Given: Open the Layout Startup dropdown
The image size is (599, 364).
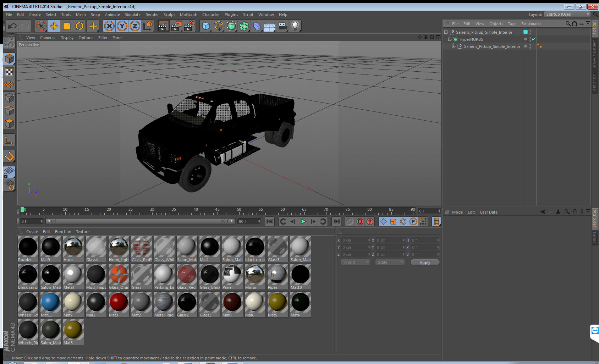Looking at the screenshot, I should (x=567, y=14).
